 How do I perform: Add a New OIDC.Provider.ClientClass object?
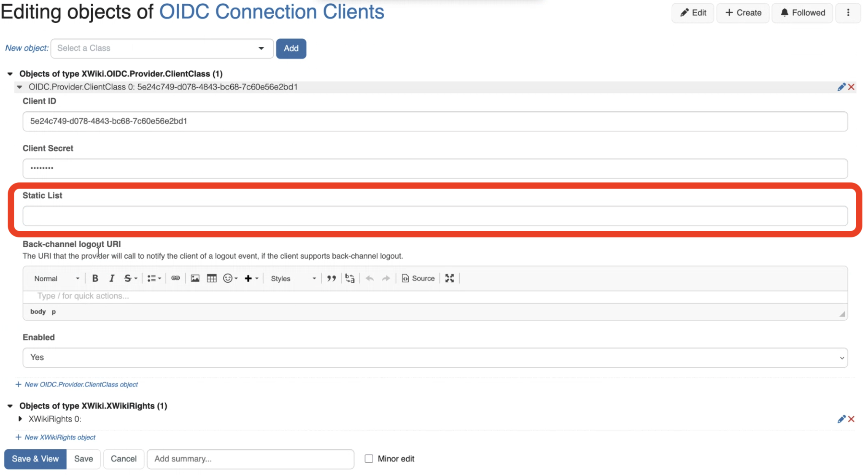77,385
